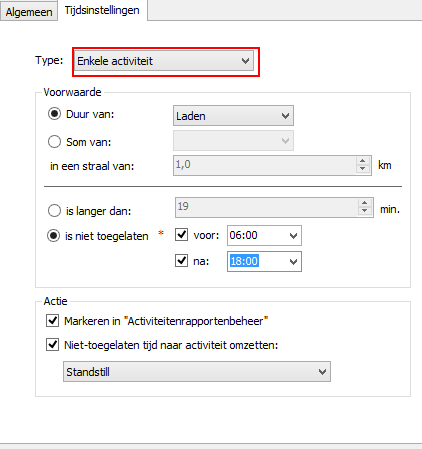Screen dimensions: 422x449
Task: Select the 'Duur van' radio button
Action: [x=54, y=114]
